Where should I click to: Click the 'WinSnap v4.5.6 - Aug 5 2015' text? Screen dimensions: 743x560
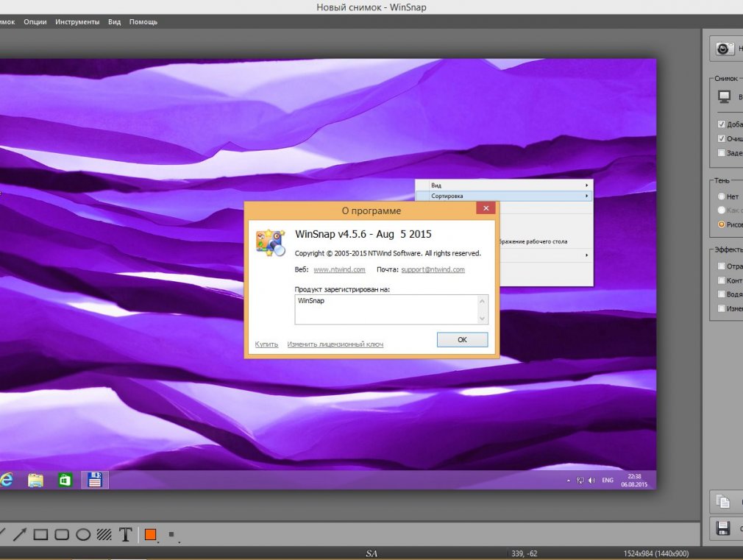click(x=363, y=234)
